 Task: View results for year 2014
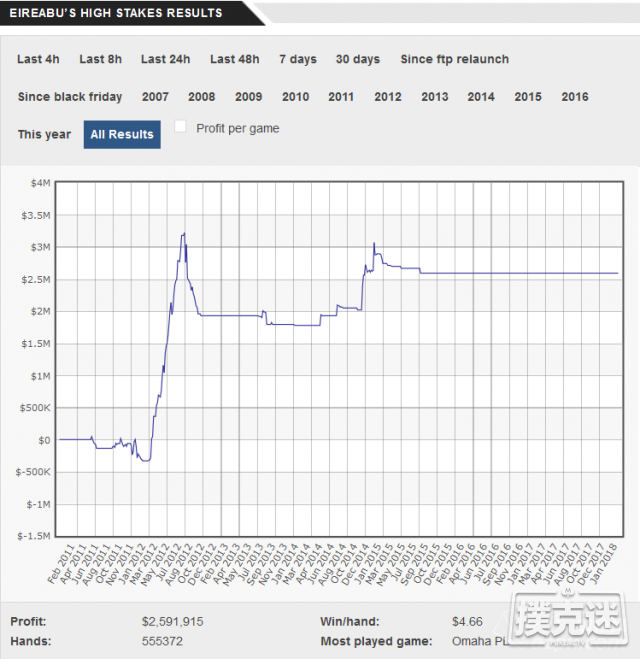[x=481, y=97]
